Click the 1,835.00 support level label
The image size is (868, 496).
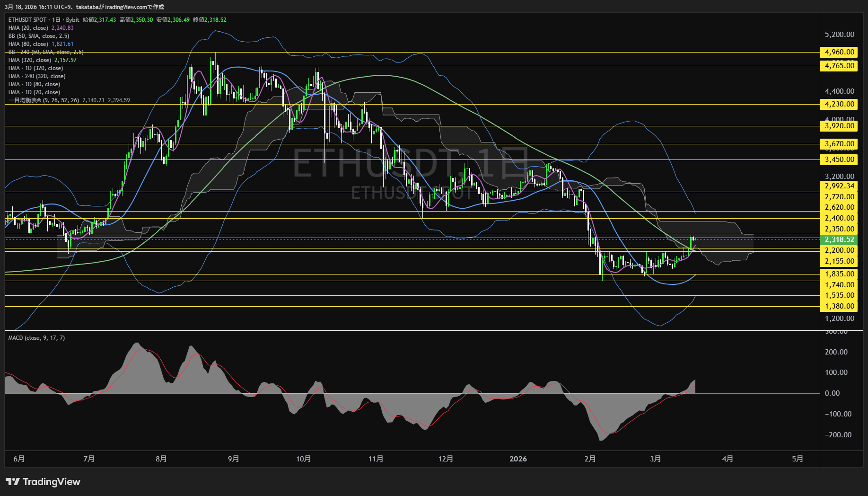pos(839,274)
